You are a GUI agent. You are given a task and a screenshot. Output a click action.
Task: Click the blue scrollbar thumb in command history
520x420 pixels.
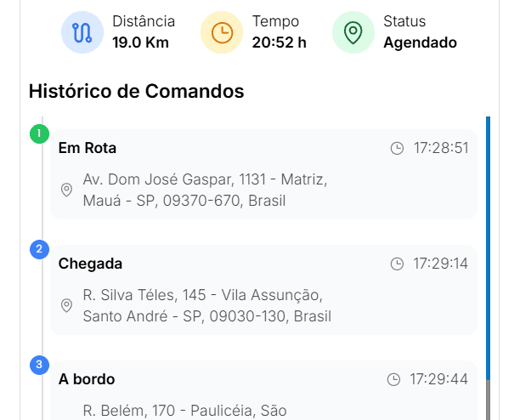point(488,247)
